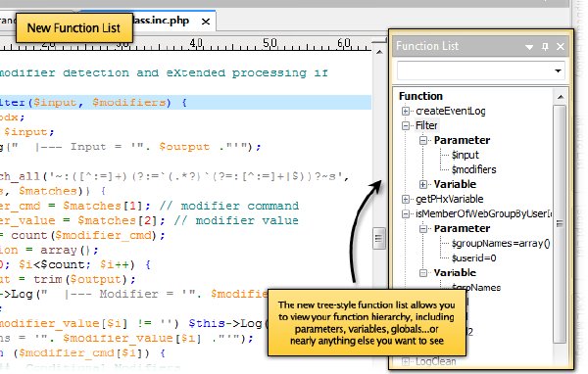Expand the LogClean function node
Screen dimensions: 588x374
[406, 361]
